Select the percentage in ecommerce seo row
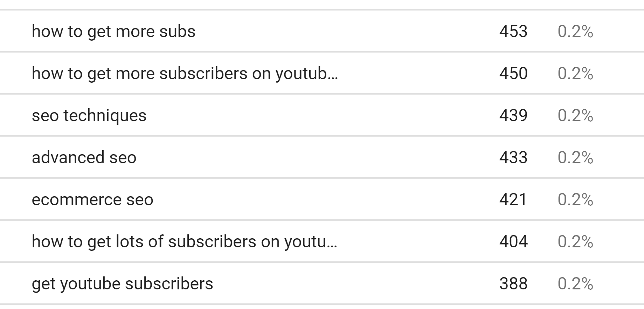Screen dimensions: 644x309 point(575,200)
